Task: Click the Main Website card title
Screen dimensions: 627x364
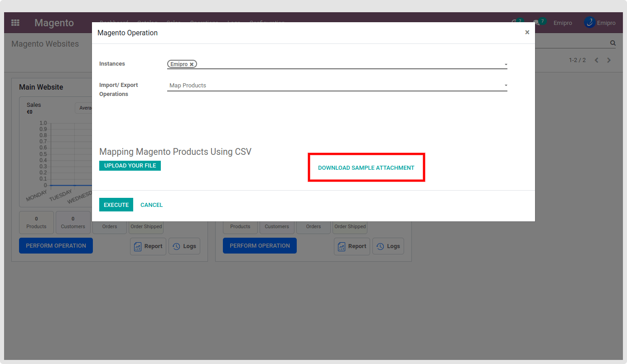Action: click(x=41, y=87)
